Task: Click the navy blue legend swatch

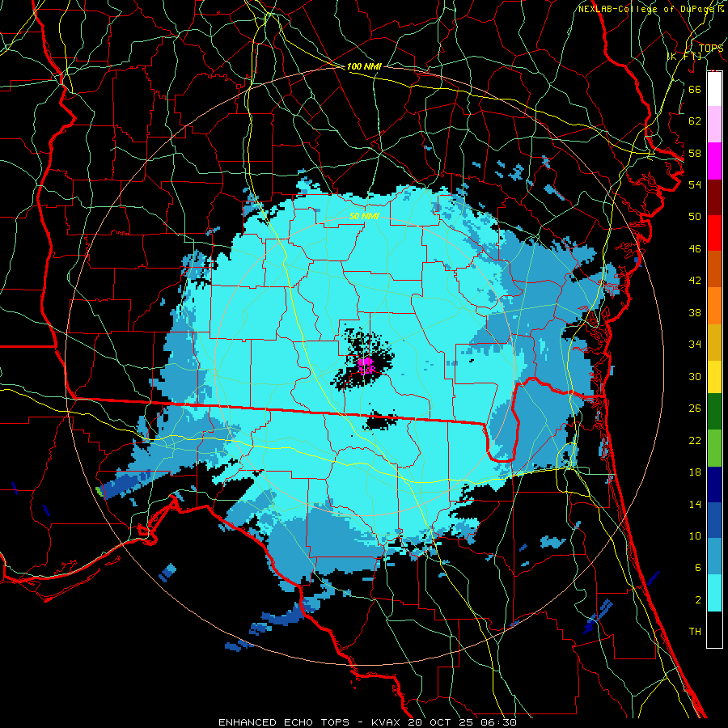Action: point(714,485)
